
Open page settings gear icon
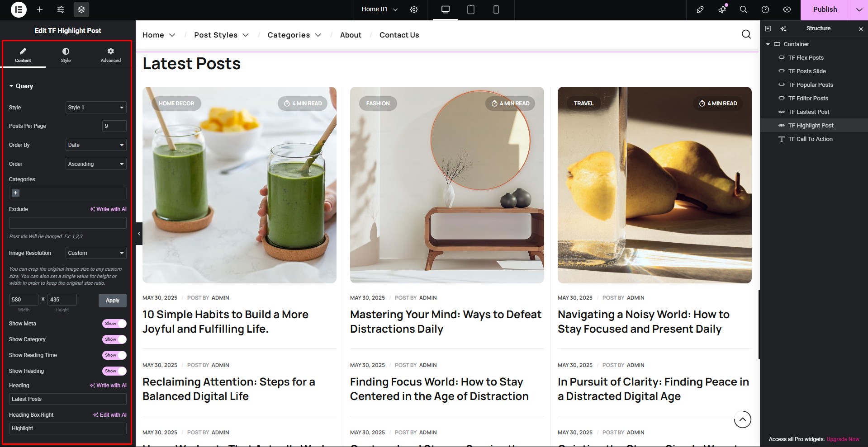(x=414, y=9)
